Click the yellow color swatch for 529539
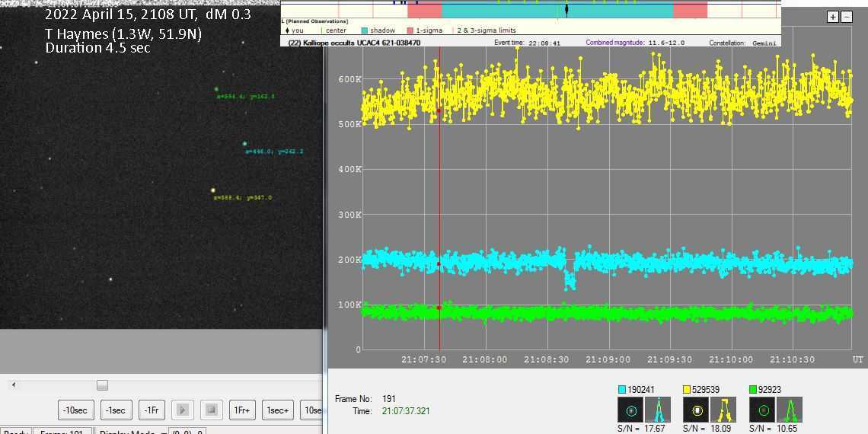Screen dimensions: 868x434 tap(688, 390)
